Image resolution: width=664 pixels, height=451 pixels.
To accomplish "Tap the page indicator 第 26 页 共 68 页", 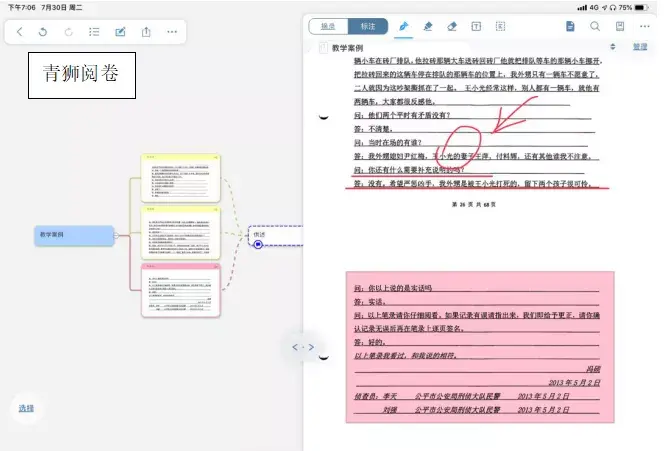I will point(473,205).
